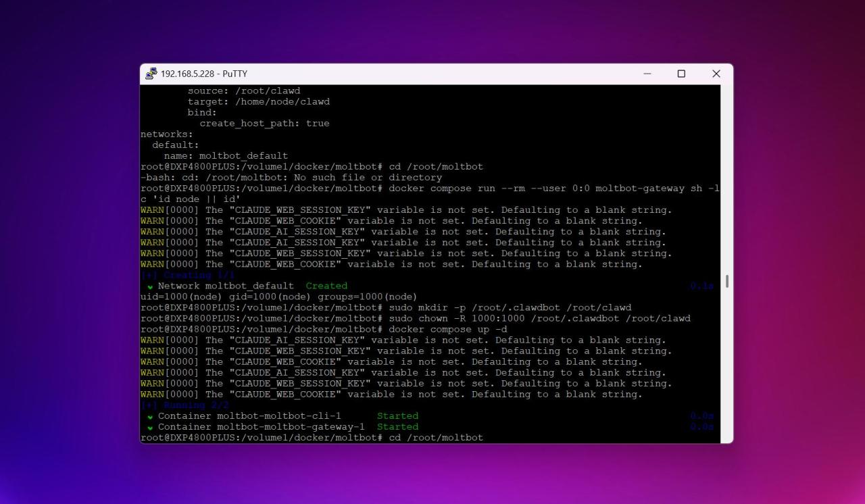This screenshot has height=504, width=865.
Task: Maximize the PuTTY window
Action: click(x=681, y=74)
